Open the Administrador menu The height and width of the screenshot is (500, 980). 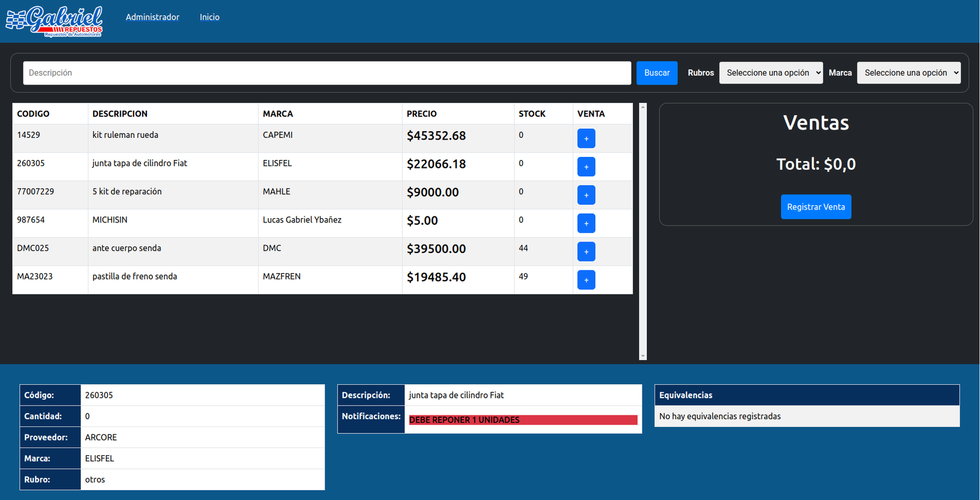(153, 17)
